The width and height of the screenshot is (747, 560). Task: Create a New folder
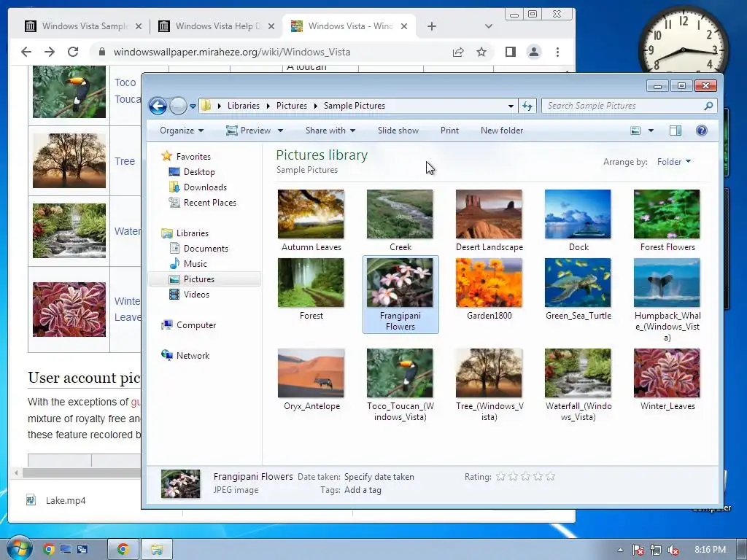(x=502, y=131)
